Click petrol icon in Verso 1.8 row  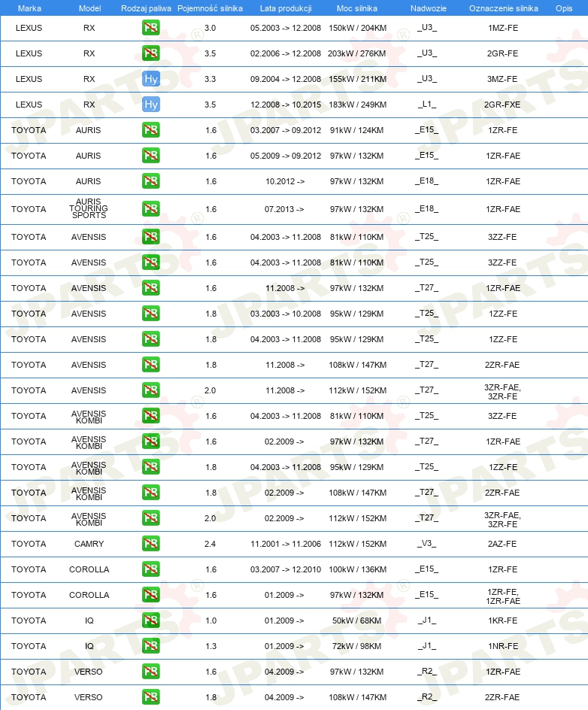(x=150, y=697)
